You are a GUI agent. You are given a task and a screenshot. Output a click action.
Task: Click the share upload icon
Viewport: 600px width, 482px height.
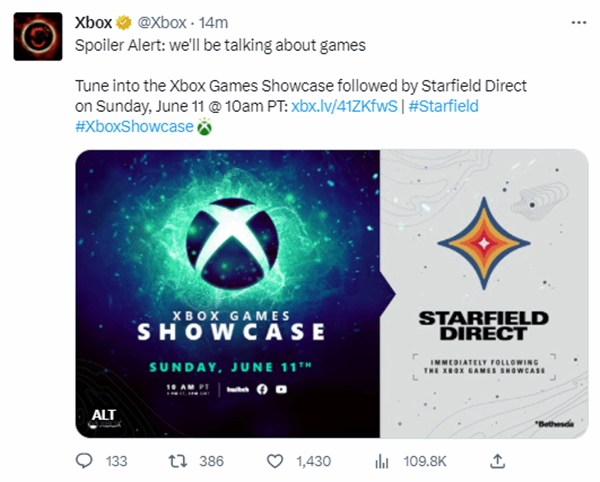point(496,461)
